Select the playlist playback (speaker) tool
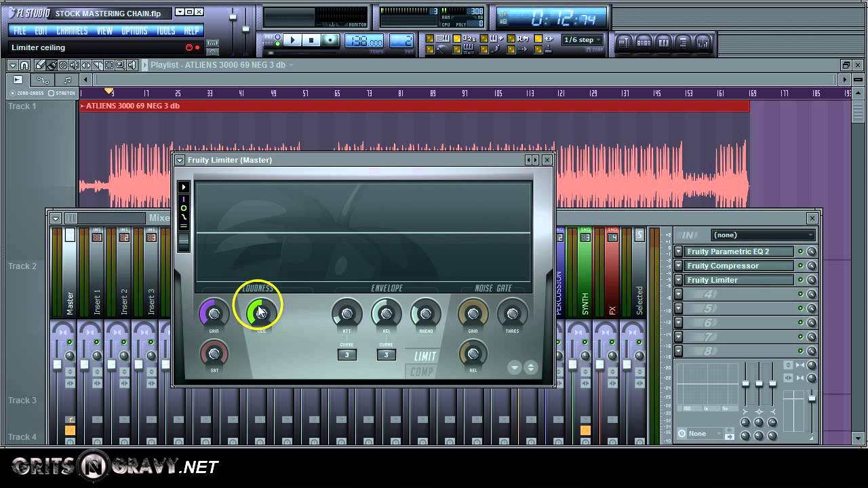 point(132,65)
